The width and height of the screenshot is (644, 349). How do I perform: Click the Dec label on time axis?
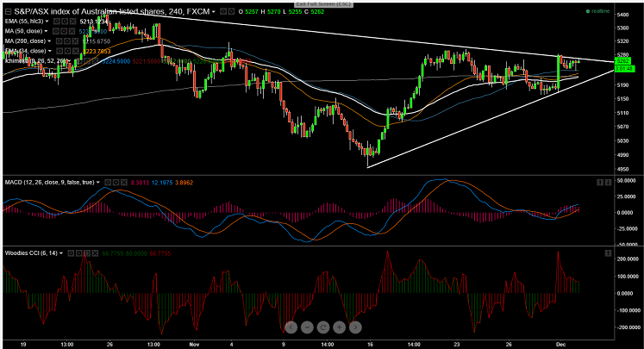pos(560,345)
